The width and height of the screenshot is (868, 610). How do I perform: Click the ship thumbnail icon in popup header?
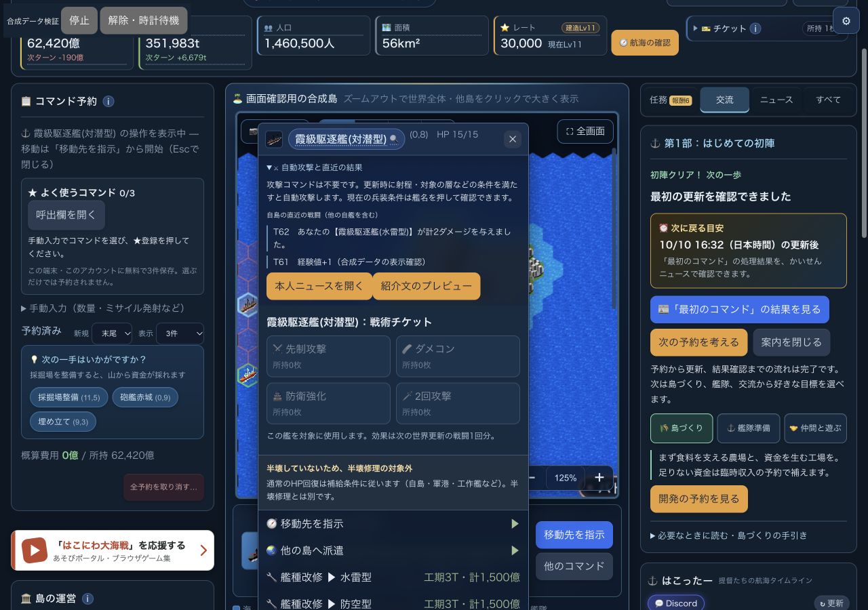(x=274, y=139)
